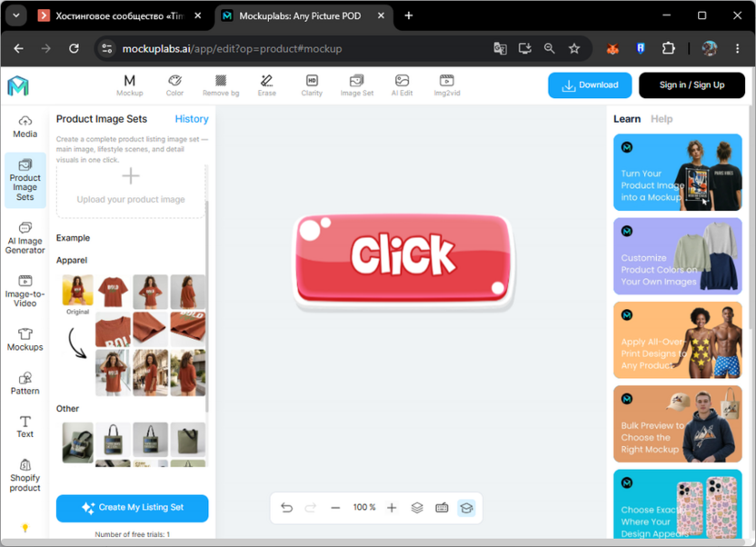Click the install app icon in address bar

point(524,49)
